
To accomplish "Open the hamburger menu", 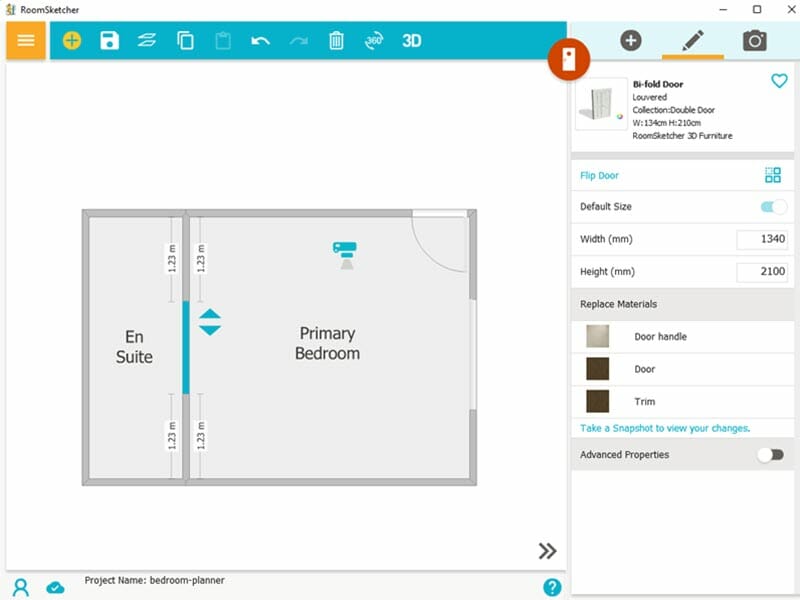I will point(25,41).
